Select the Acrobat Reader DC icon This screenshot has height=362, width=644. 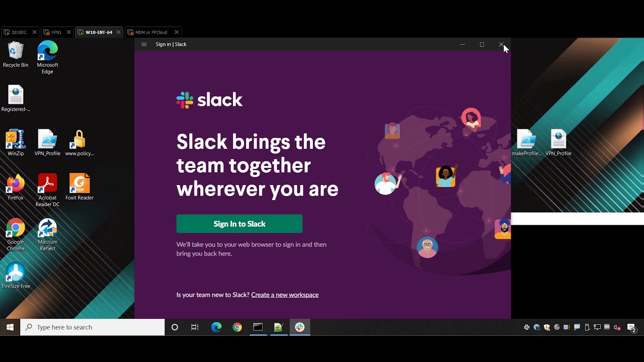pyautogui.click(x=47, y=190)
